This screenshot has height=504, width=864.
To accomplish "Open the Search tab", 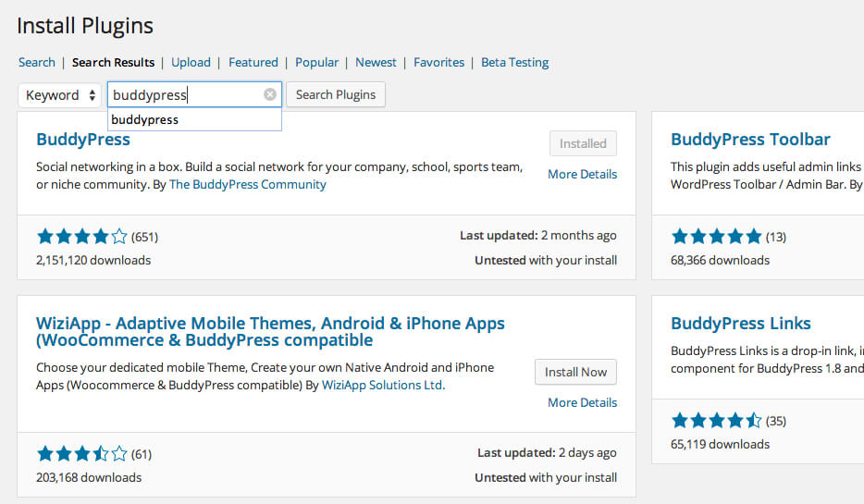I will tap(37, 62).
